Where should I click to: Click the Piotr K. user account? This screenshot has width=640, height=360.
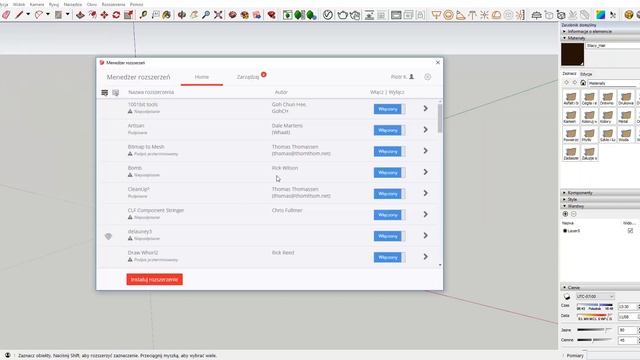(x=402, y=77)
